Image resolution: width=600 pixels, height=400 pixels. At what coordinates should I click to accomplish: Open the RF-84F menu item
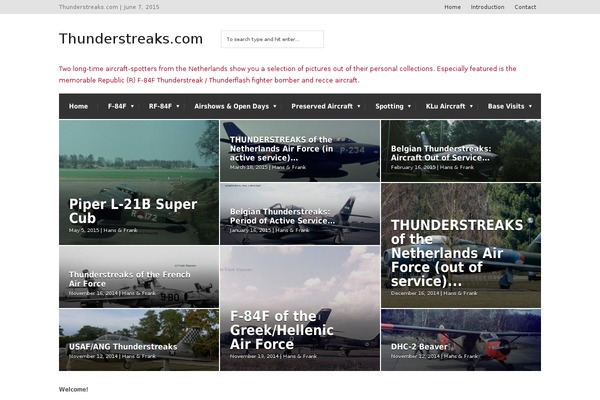[160, 106]
